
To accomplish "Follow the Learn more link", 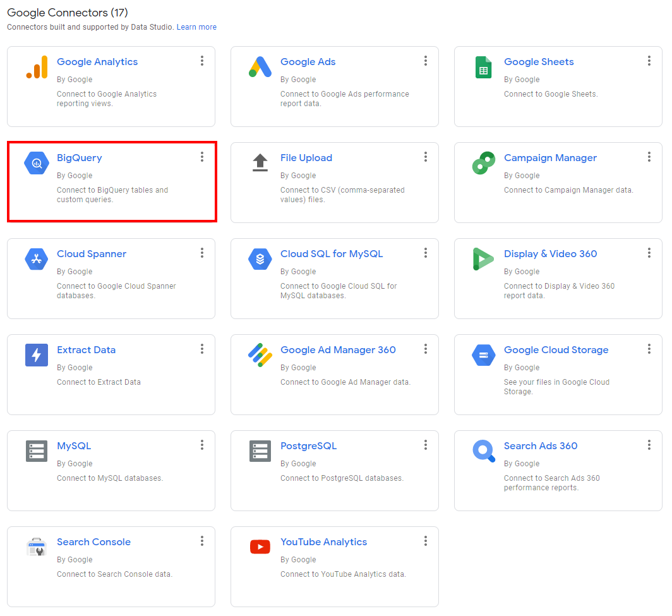I will tap(196, 27).
